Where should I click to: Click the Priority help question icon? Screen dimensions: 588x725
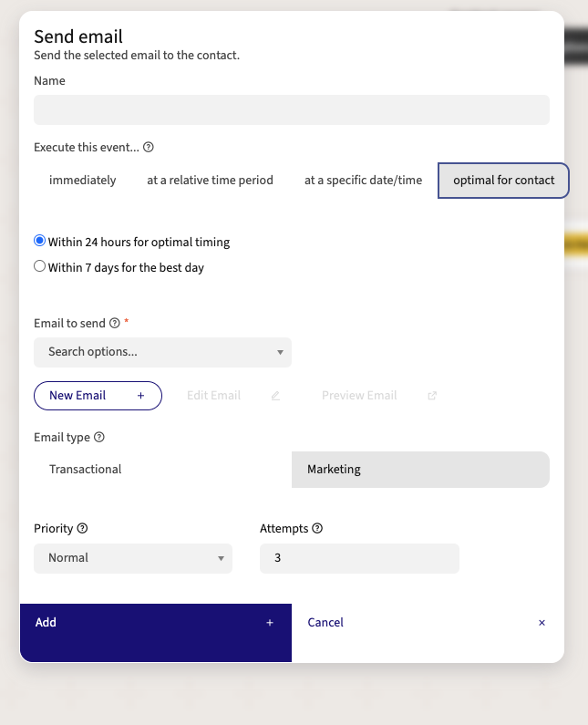tap(82, 528)
